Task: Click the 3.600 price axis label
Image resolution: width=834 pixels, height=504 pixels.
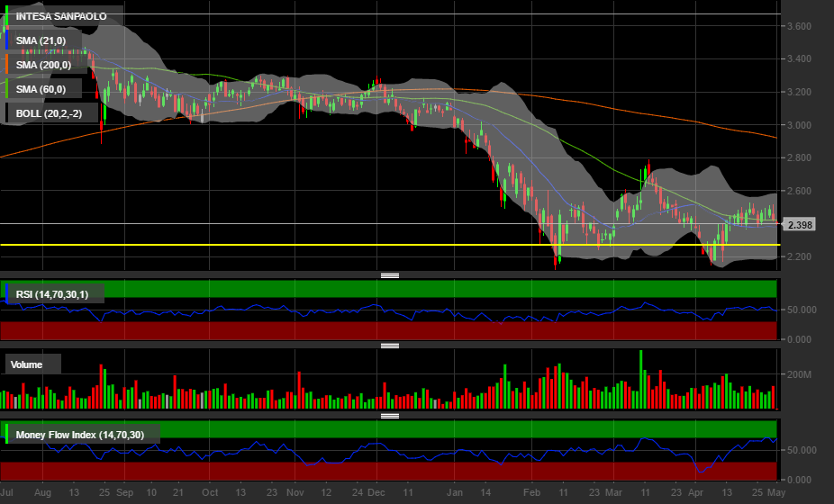Action: [x=799, y=26]
